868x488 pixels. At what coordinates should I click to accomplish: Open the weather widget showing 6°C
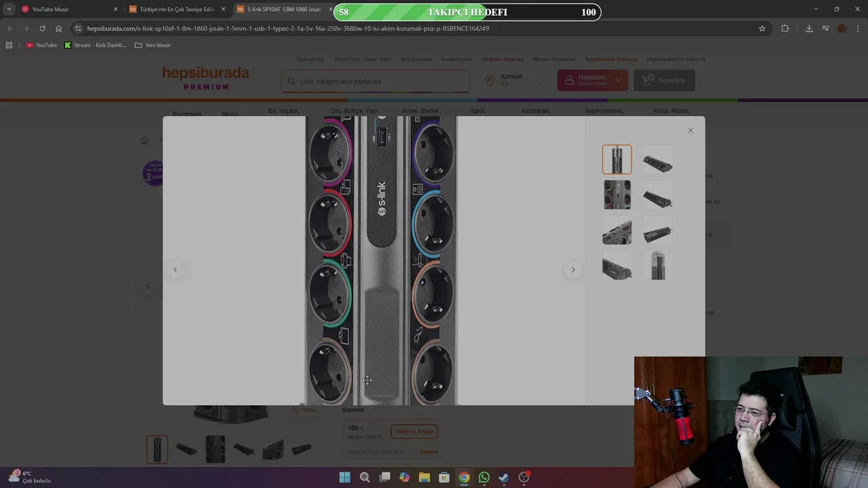[30, 477]
